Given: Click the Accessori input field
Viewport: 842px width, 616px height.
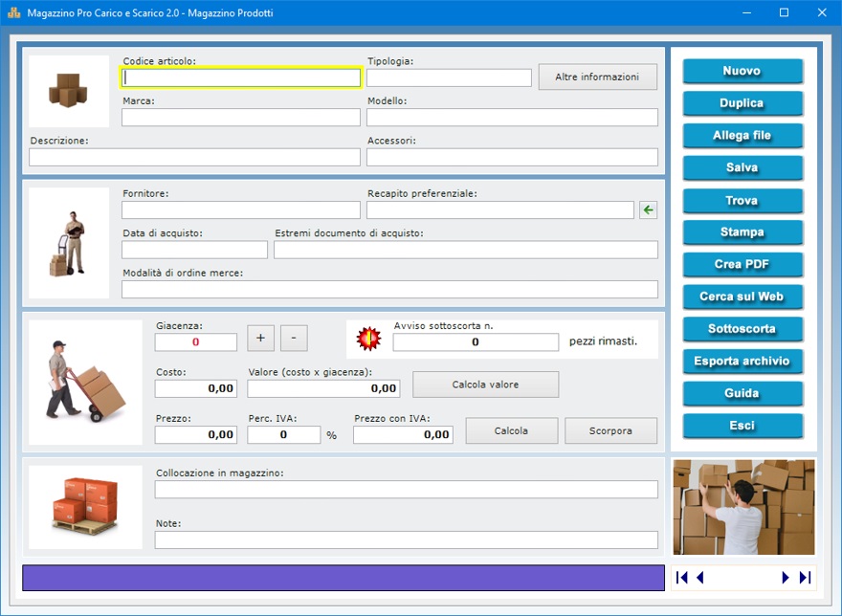Looking at the screenshot, I should tap(512, 157).
